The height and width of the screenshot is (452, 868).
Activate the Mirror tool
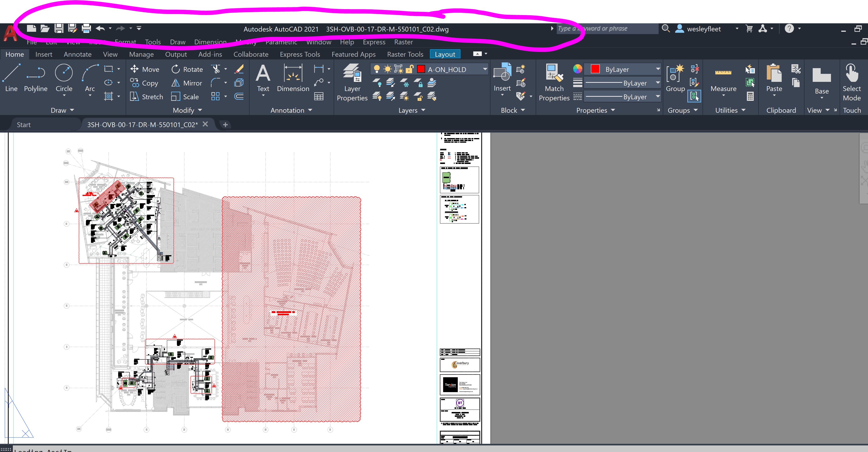pos(186,83)
